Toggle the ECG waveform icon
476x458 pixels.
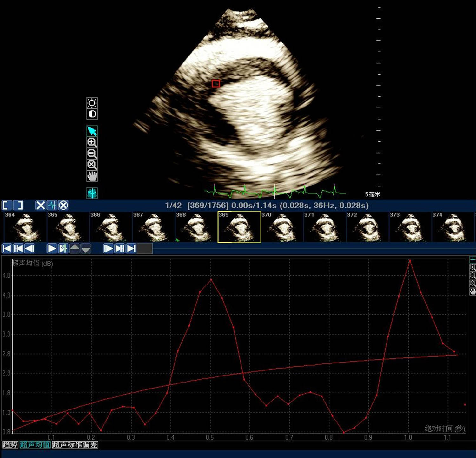click(52, 205)
